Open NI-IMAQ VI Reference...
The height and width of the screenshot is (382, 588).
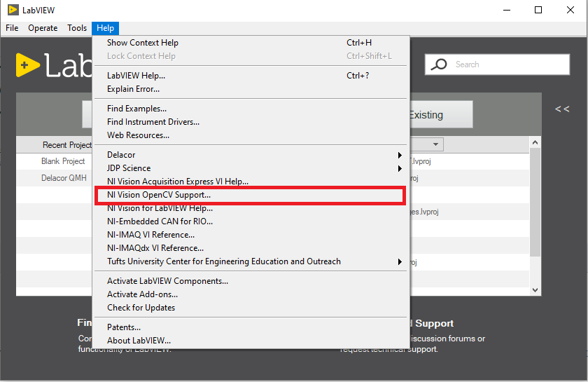tap(251, 235)
